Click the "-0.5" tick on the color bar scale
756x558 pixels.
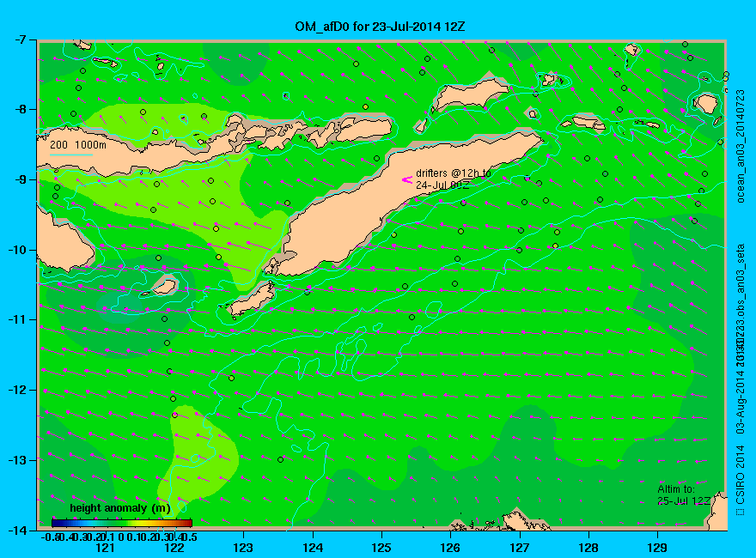(51, 537)
